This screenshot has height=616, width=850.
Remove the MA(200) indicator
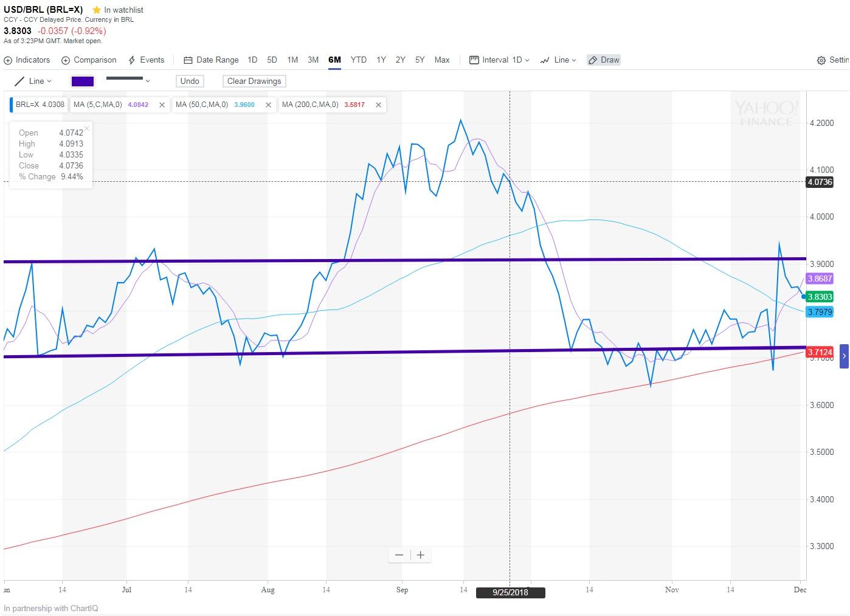coord(378,105)
